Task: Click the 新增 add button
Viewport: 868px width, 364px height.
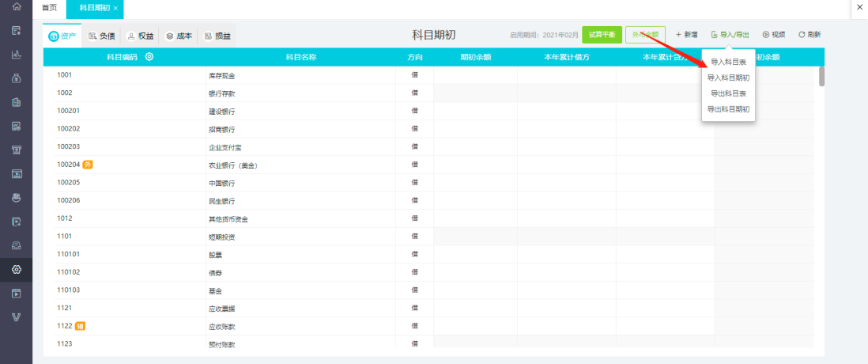Action: tap(686, 34)
